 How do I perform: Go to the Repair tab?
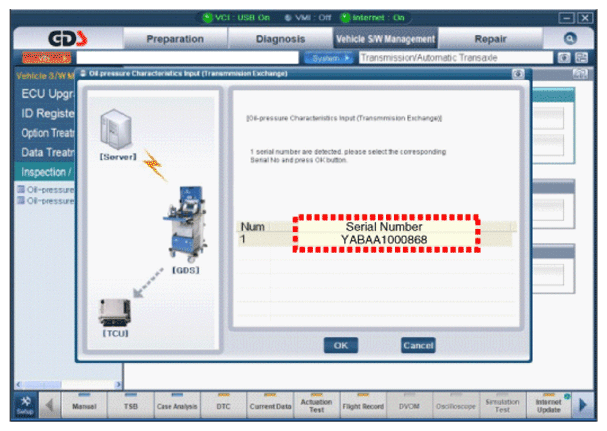[490, 39]
